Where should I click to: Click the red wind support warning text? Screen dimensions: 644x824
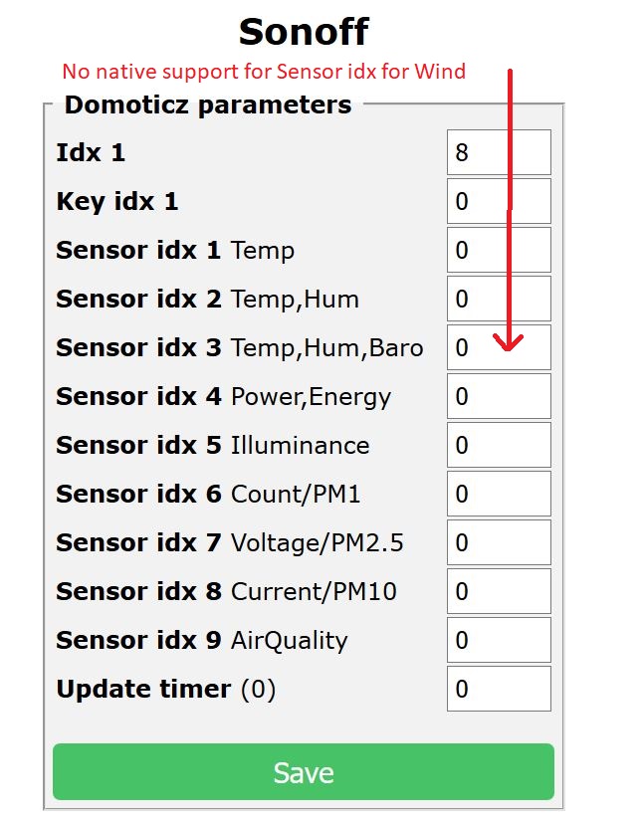(264, 72)
